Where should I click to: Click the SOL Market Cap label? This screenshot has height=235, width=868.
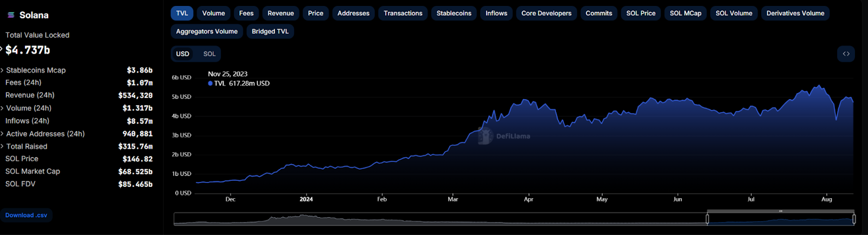tap(33, 171)
